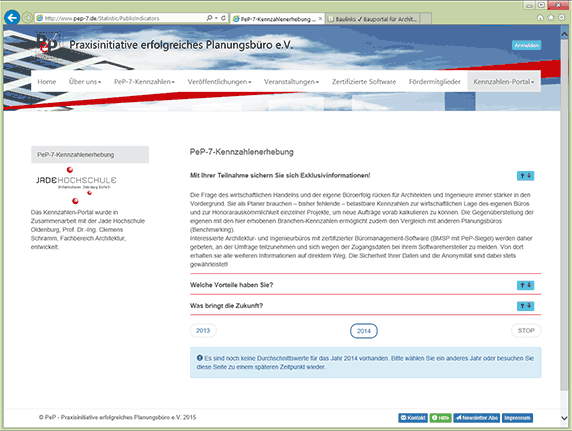Image resolution: width=572 pixels, height=431 pixels.
Task: Expand the PeP-7-Kennzahlen dropdown menu
Action: tap(144, 82)
